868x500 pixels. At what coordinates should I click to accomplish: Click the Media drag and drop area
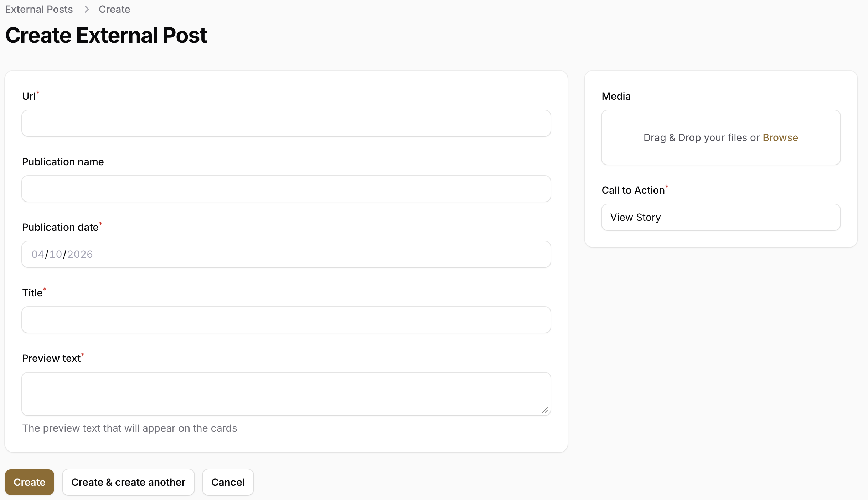coord(721,137)
